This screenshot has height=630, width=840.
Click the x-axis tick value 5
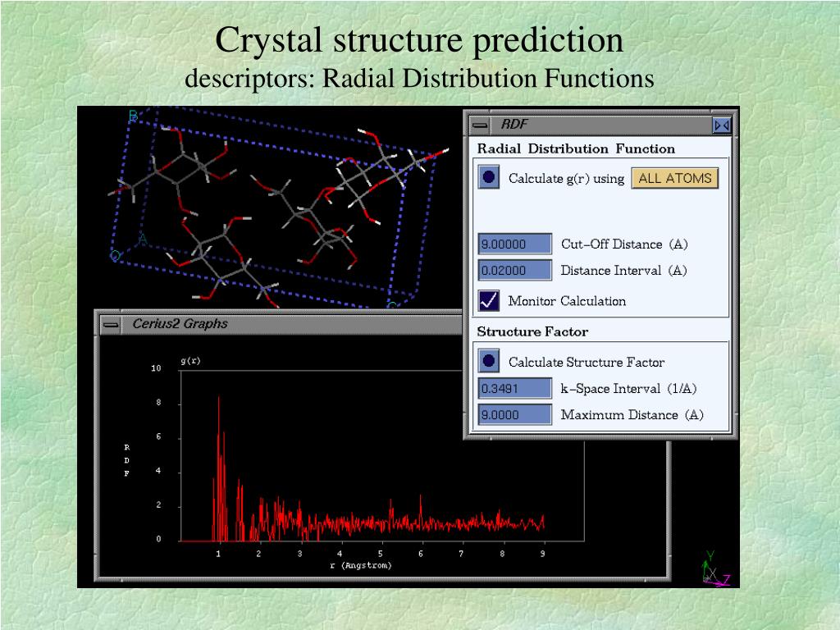tap(381, 554)
